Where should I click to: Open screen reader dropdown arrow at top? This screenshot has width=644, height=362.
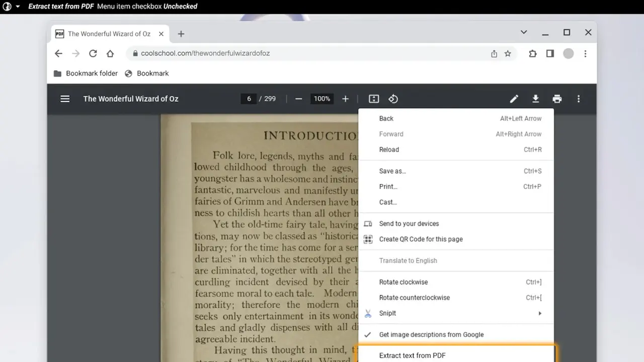[x=18, y=7]
